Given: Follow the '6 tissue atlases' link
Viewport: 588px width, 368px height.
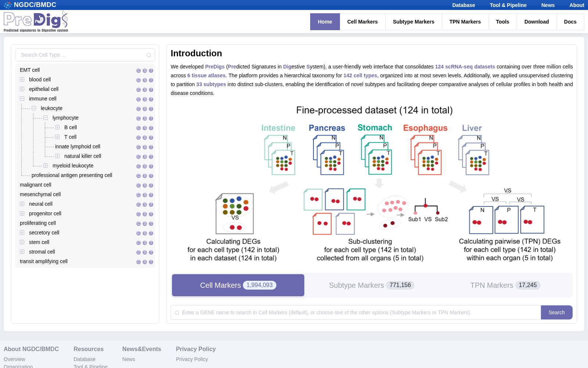Looking at the screenshot, I should tap(206, 75).
